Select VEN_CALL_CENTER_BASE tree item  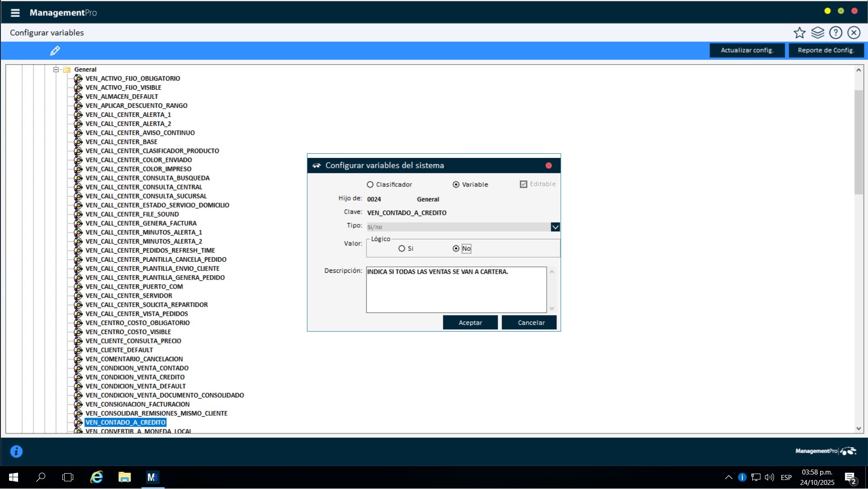pyautogui.click(x=121, y=142)
